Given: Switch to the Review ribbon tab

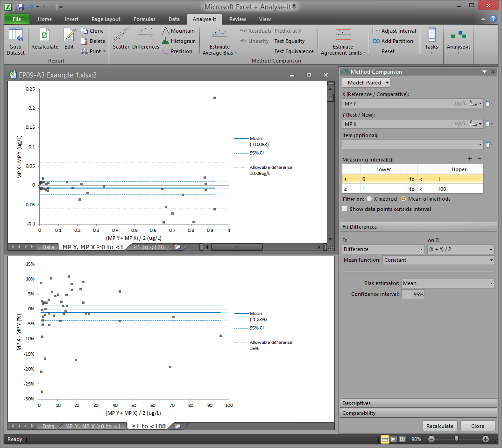Looking at the screenshot, I should pyautogui.click(x=238, y=19).
